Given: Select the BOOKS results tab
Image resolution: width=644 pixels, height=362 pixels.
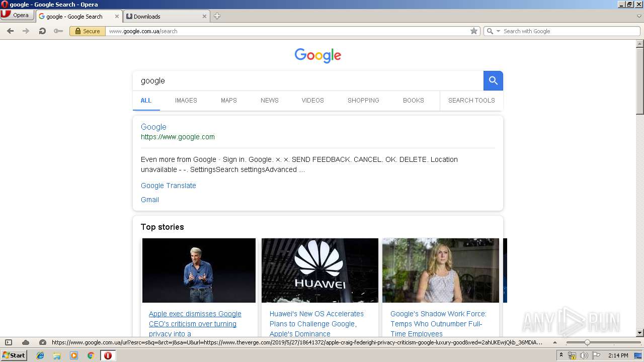Looking at the screenshot, I should tap(414, 101).
